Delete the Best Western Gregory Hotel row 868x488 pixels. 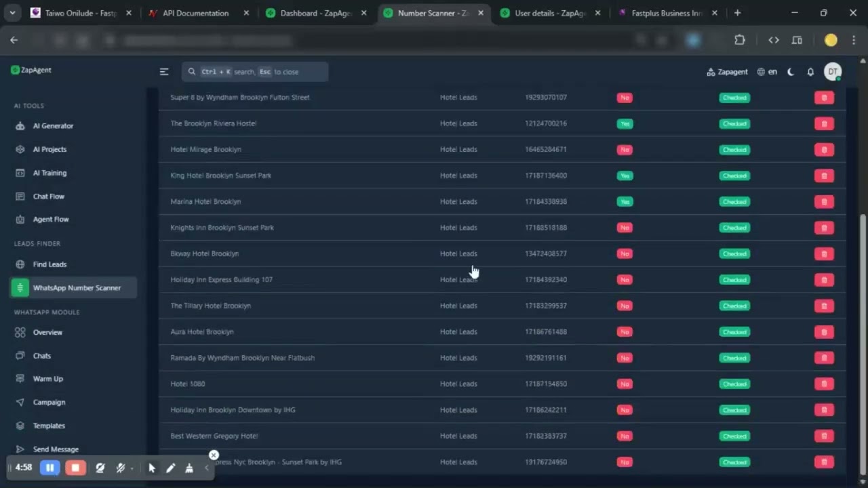(824, 436)
